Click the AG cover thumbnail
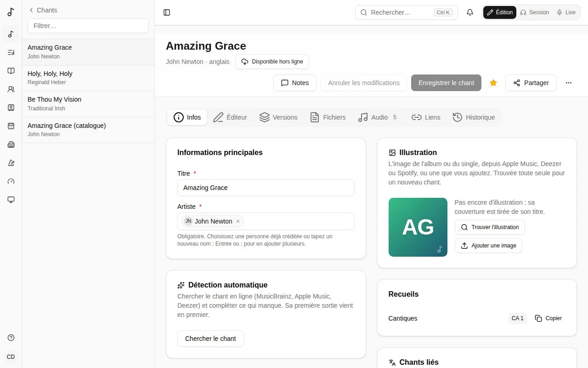Screen dimensions: 588x368 [x=418, y=227]
